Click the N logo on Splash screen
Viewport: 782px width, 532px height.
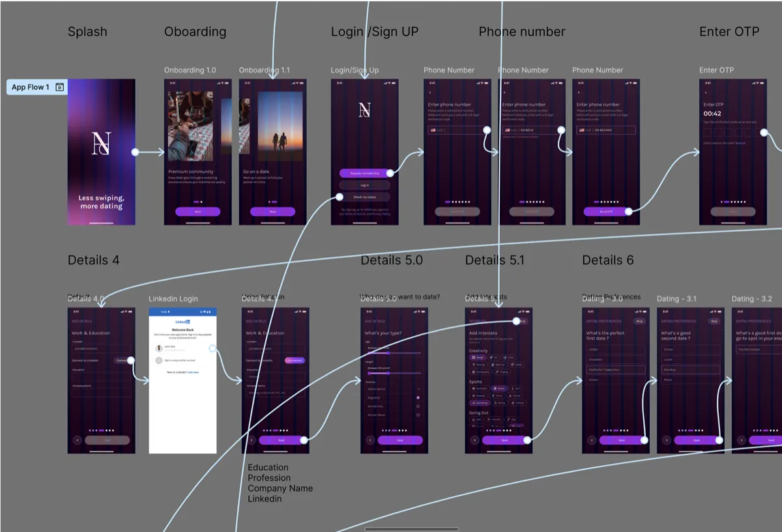click(100, 144)
